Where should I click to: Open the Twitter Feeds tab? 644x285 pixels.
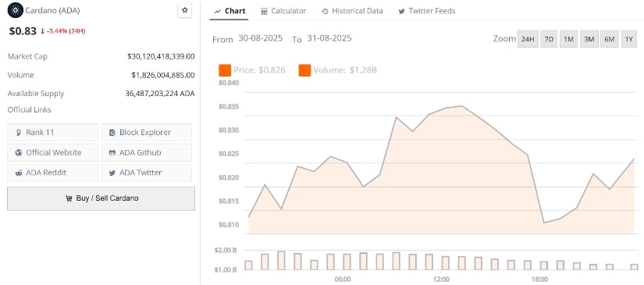click(x=427, y=11)
